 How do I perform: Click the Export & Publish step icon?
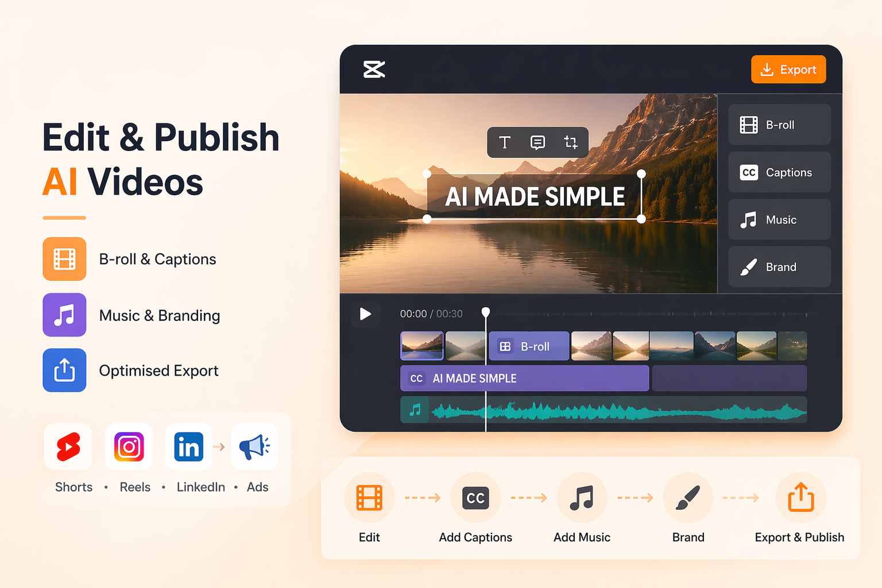click(x=800, y=497)
